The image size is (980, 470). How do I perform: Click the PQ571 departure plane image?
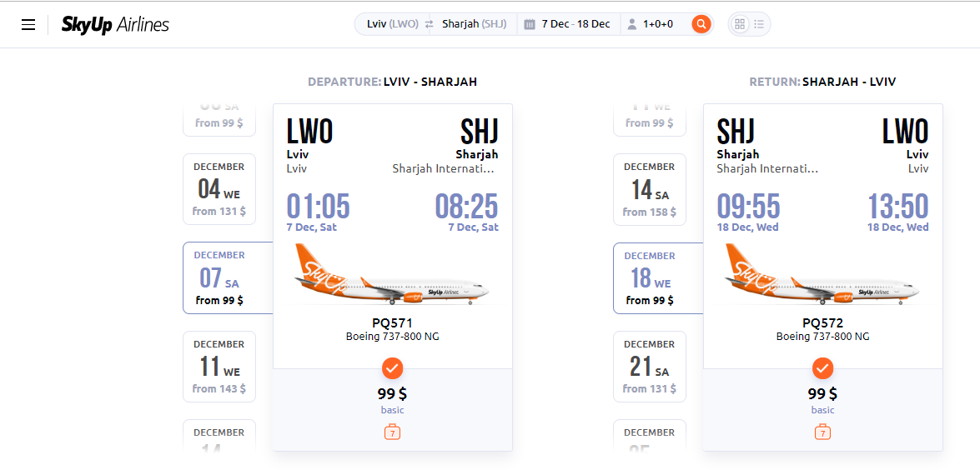pyautogui.click(x=392, y=275)
